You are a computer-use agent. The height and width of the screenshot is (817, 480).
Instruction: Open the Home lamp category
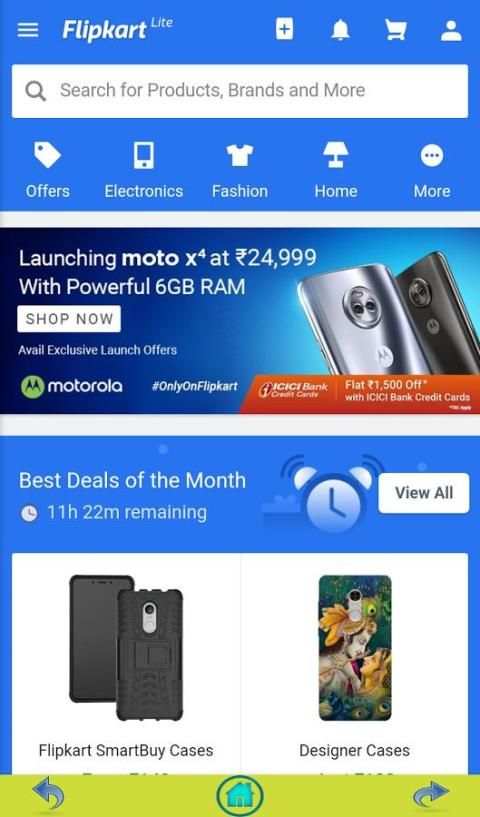coord(336,155)
